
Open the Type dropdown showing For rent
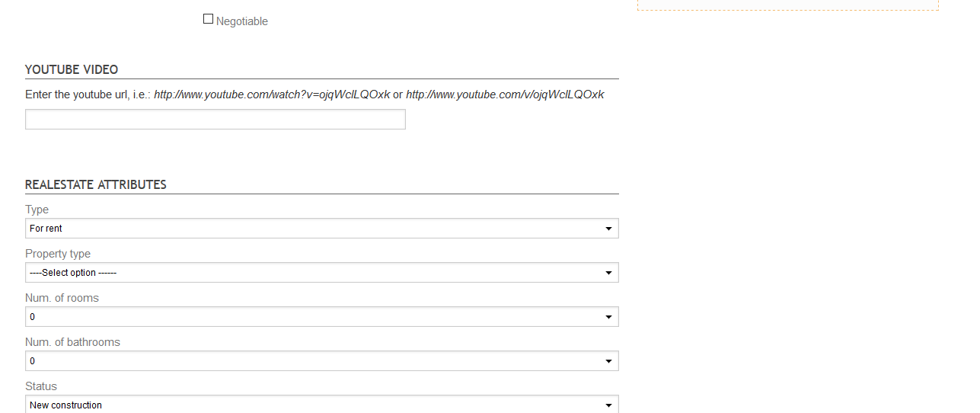click(x=322, y=229)
